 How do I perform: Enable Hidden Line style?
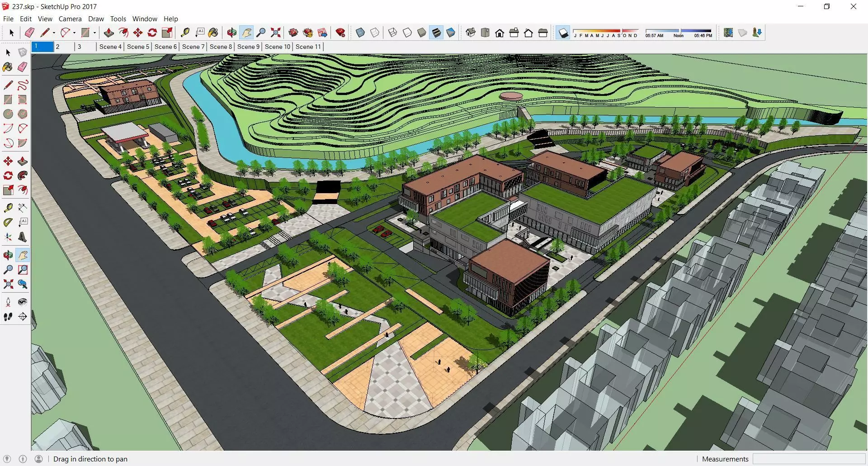click(407, 33)
